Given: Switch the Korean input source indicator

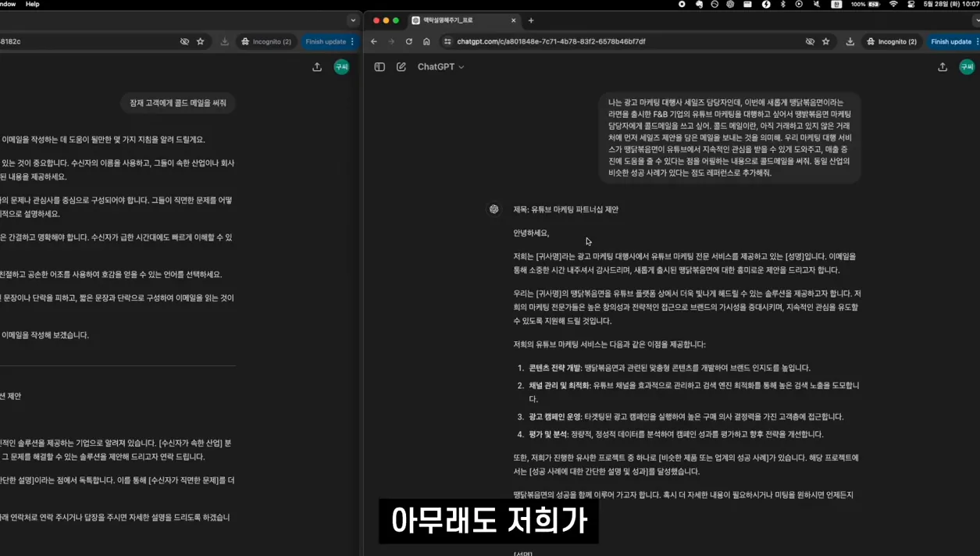Looking at the screenshot, I should point(836,4).
